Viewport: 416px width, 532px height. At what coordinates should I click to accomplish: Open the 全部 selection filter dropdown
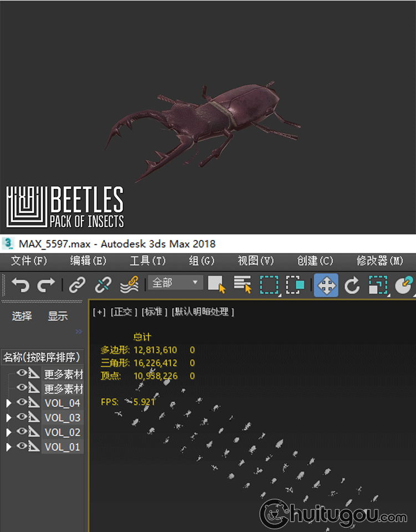174,283
